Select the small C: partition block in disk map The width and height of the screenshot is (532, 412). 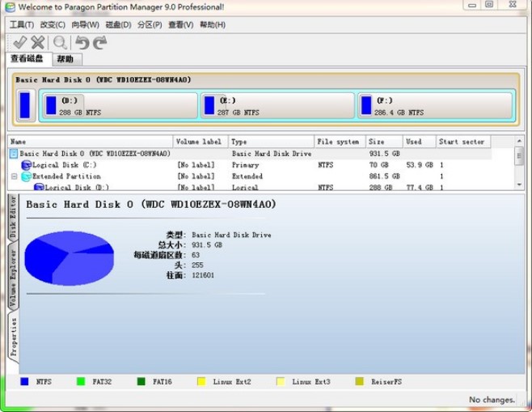(x=26, y=105)
